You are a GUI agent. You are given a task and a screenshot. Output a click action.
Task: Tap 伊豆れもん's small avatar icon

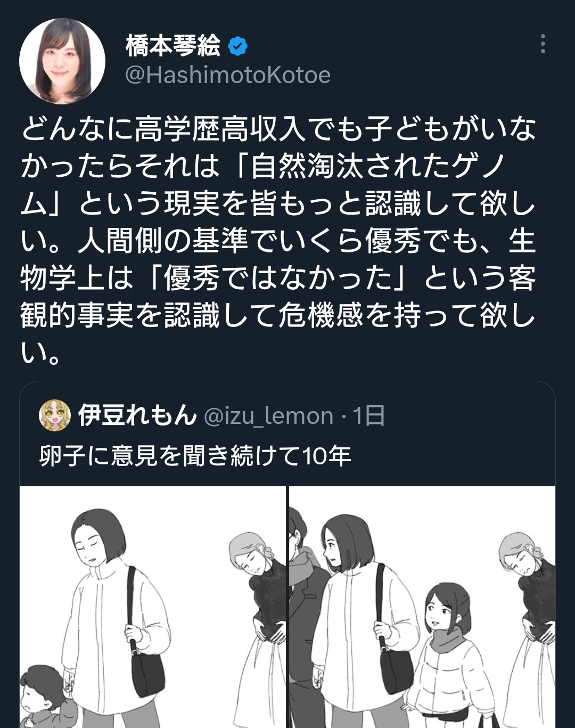[55, 415]
